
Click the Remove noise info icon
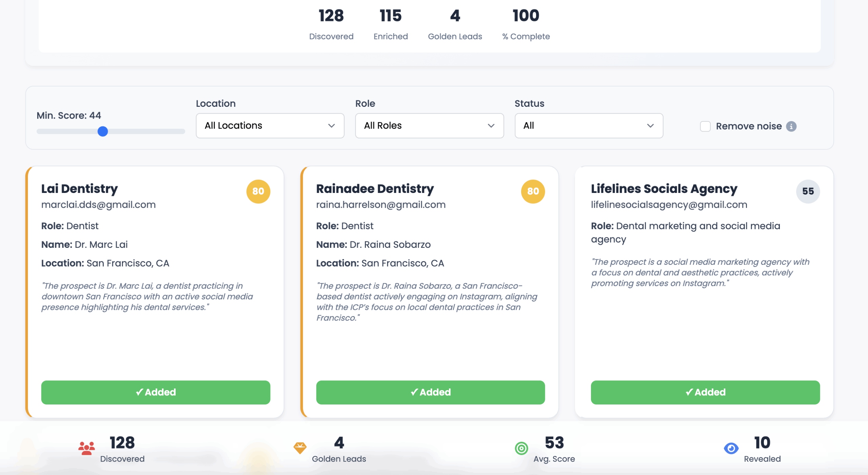[791, 126]
